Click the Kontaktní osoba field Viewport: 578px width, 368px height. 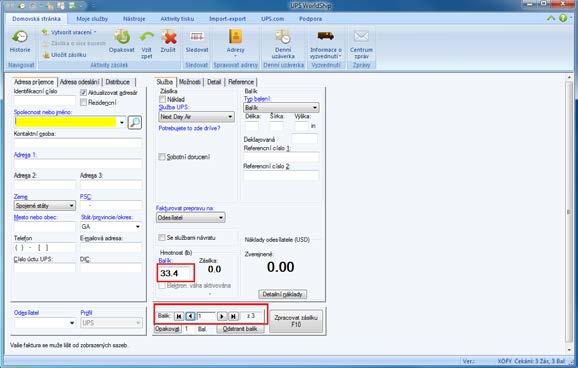pos(78,143)
